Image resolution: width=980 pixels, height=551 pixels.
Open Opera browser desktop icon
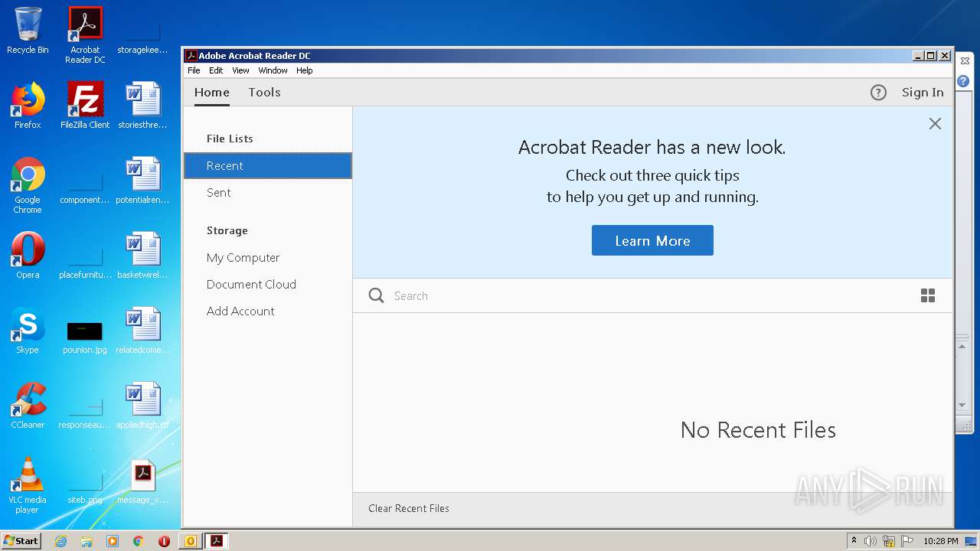click(28, 255)
